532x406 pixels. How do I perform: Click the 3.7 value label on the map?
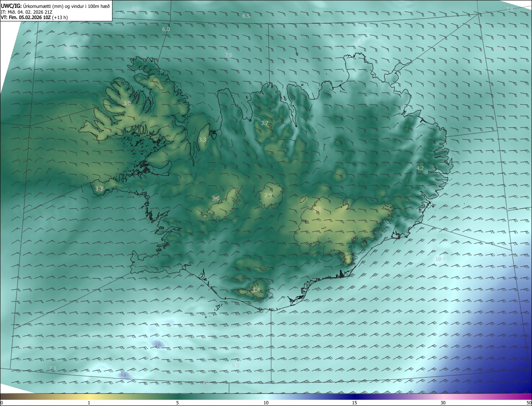[x=265, y=123]
